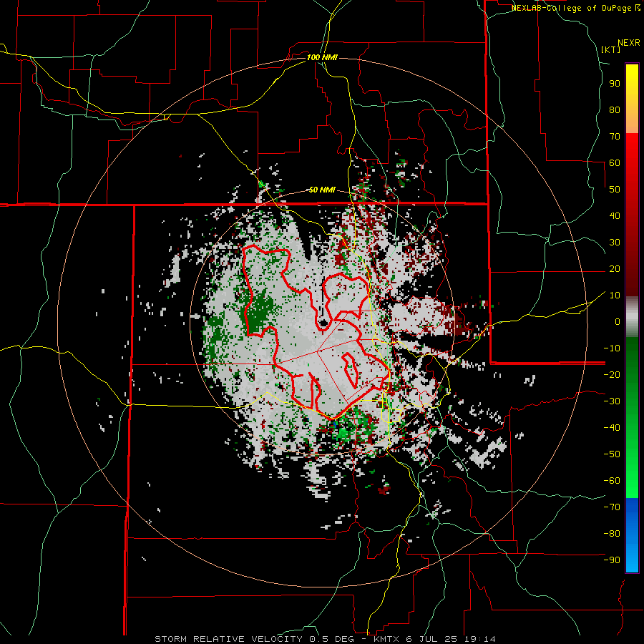Click the 70 label on the velocity scale
644x644 pixels.
click(615, 137)
